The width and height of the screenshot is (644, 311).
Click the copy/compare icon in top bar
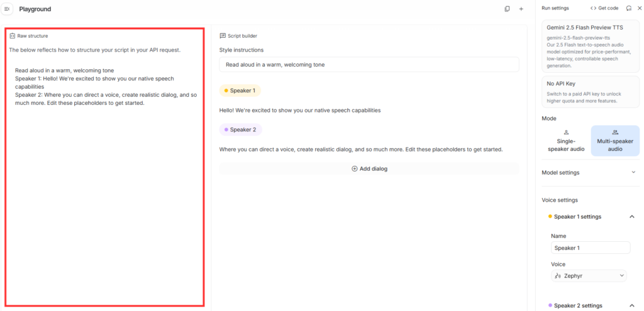[507, 9]
